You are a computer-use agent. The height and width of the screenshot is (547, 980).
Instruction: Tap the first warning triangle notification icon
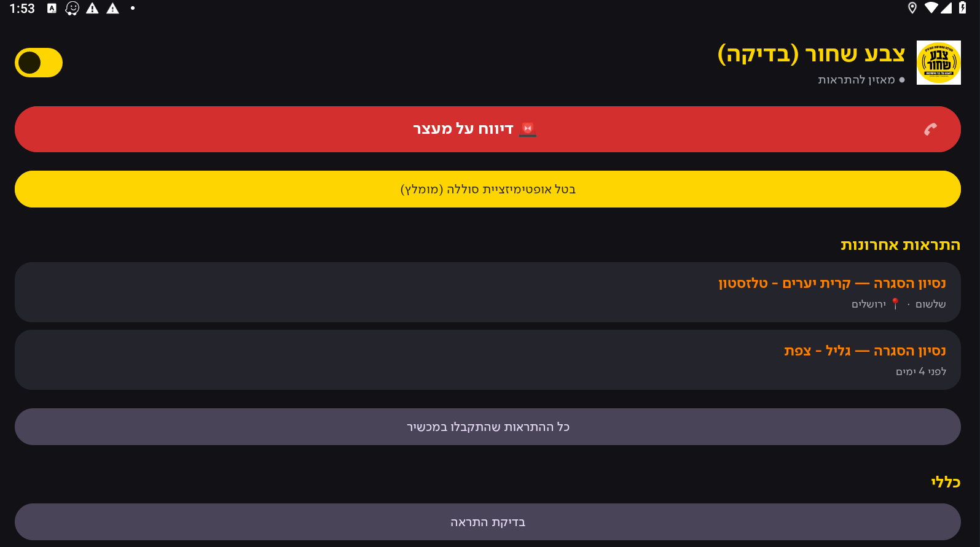(x=92, y=8)
